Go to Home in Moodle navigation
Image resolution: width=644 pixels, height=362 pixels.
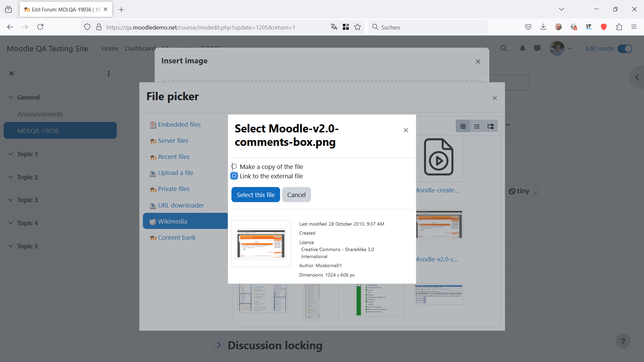(x=110, y=48)
